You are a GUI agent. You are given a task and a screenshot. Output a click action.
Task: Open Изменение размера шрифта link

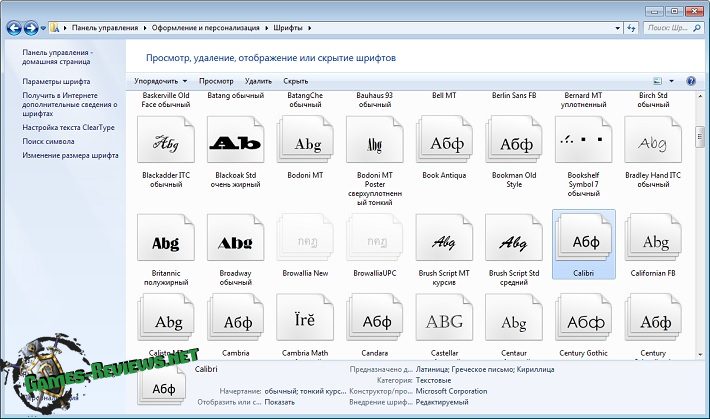coord(70,155)
